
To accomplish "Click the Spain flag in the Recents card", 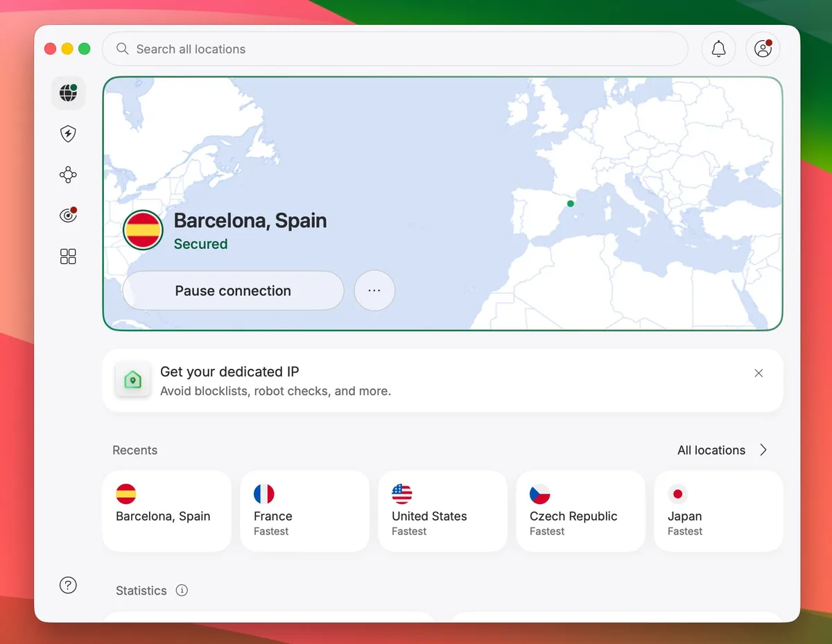I will (126, 494).
